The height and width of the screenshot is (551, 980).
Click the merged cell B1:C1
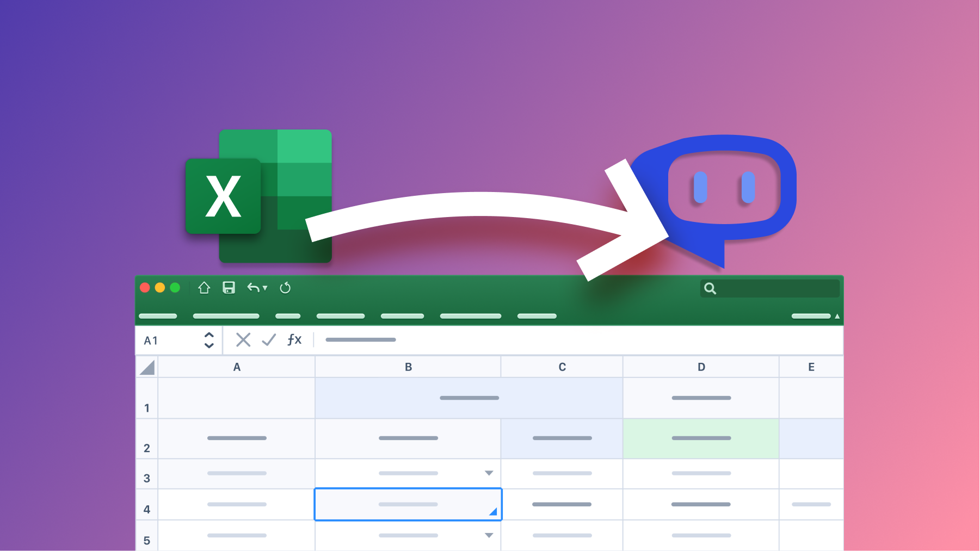(x=469, y=398)
